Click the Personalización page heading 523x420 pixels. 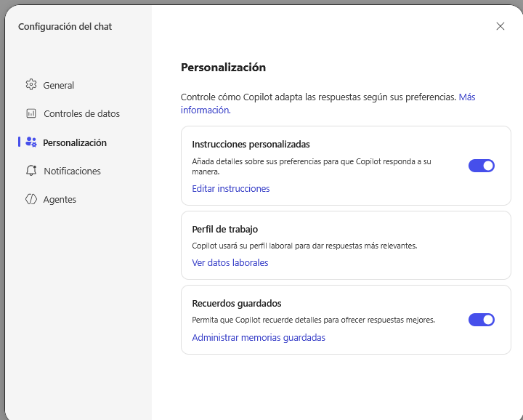point(224,67)
